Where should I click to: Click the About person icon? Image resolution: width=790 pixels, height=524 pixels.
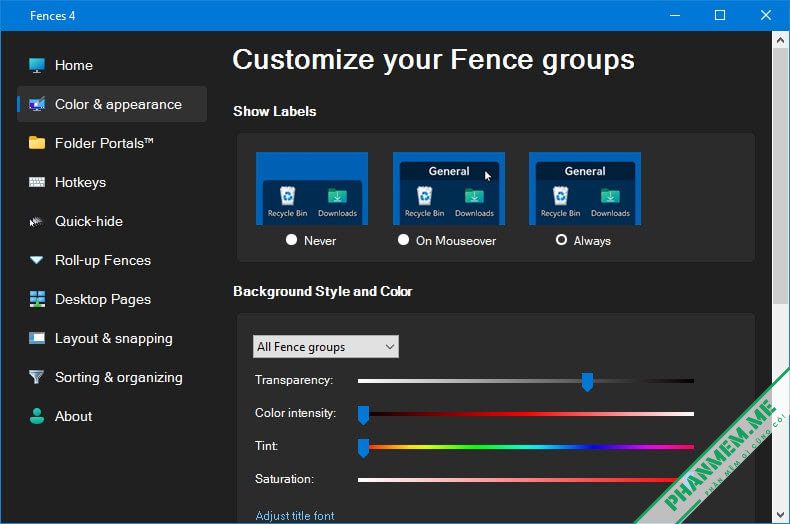37,416
